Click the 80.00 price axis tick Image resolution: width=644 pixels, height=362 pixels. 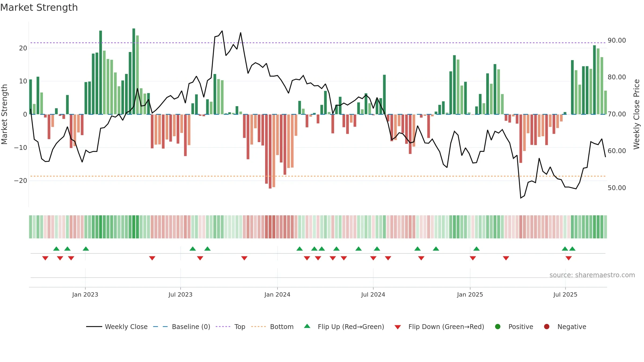pos(617,77)
